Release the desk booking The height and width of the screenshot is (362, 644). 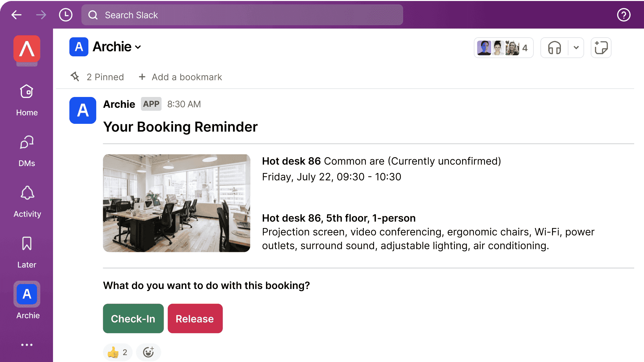(x=195, y=318)
